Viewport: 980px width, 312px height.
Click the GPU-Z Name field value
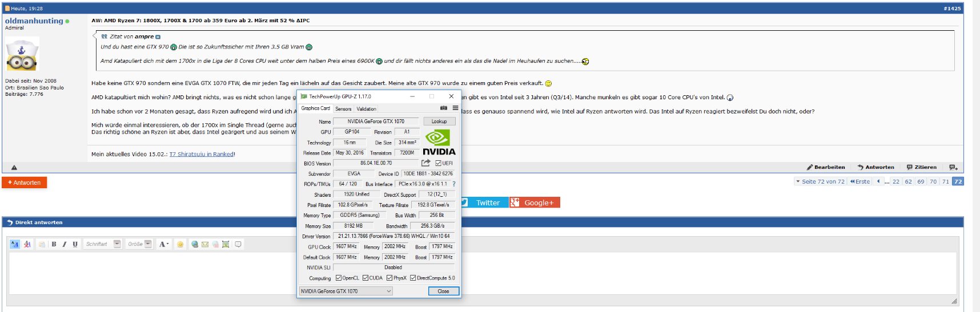click(x=376, y=121)
